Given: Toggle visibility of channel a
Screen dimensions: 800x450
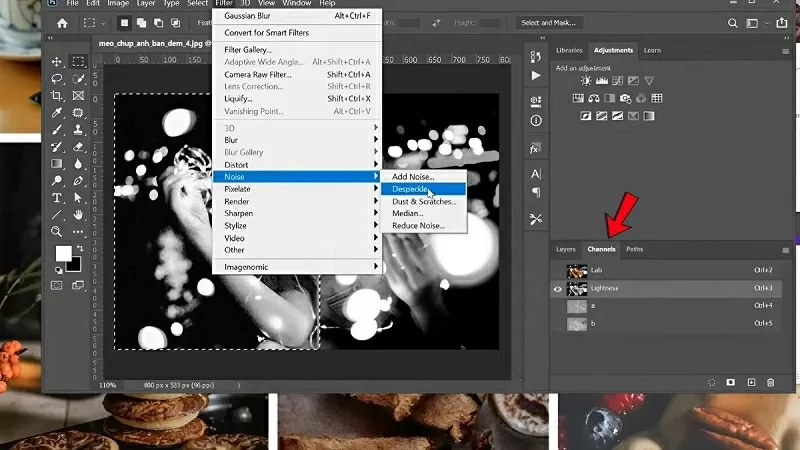Looking at the screenshot, I should 556,305.
